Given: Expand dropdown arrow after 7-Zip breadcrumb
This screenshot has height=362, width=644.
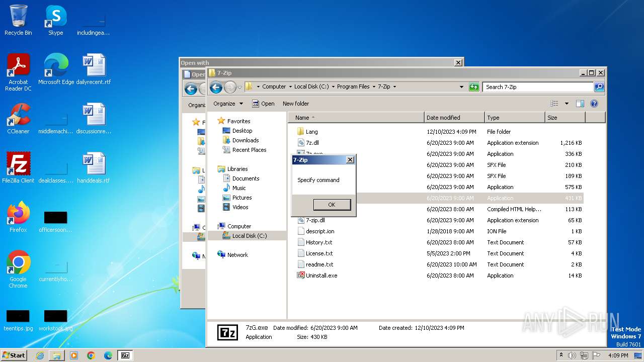Looking at the screenshot, I should (394, 86).
